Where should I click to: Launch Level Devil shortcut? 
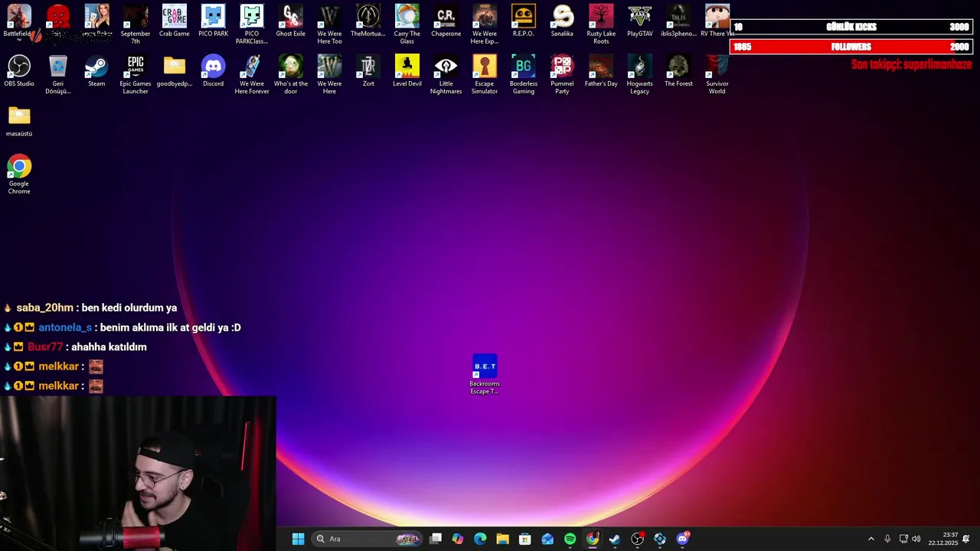click(x=407, y=70)
